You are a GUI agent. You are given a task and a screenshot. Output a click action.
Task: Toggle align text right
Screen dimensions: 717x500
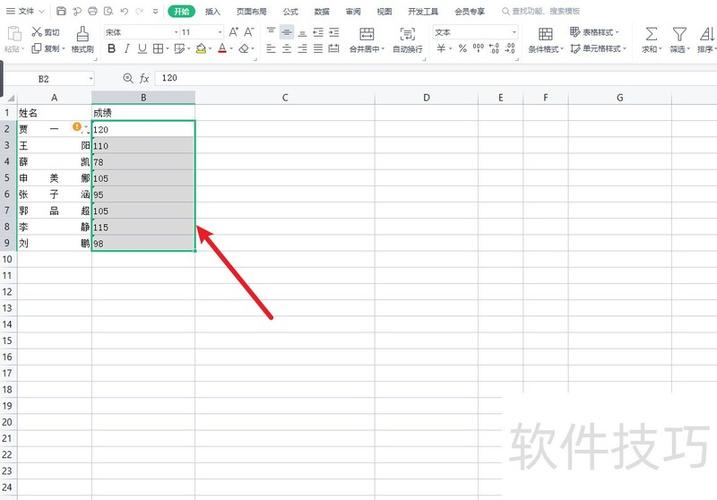click(x=302, y=48)
